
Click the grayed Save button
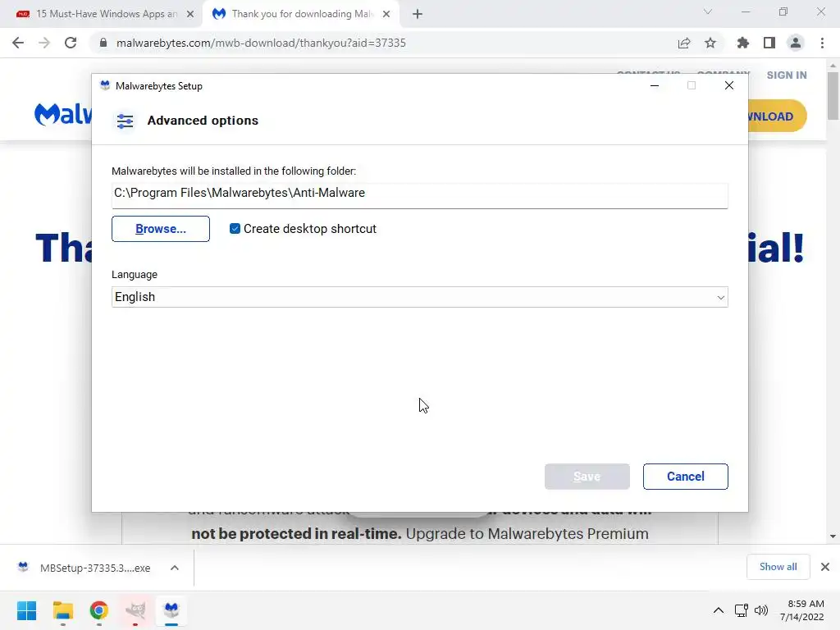587,477
